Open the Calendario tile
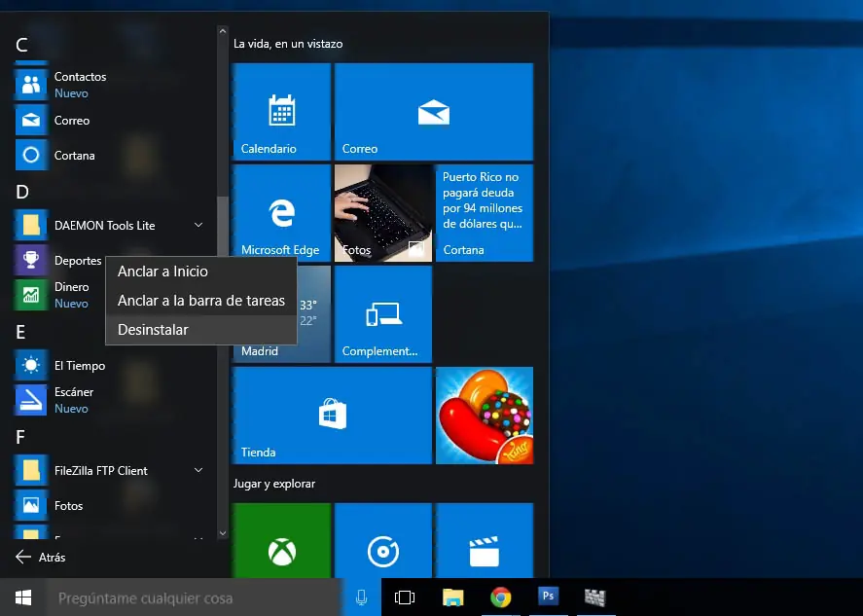 pos(282,112)
